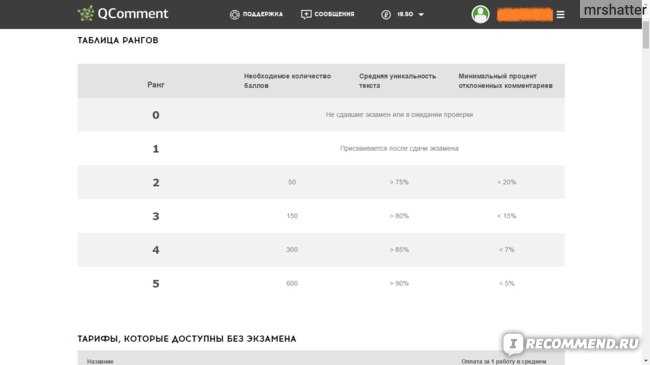Click the 150 points cell for rank 3

292,216
